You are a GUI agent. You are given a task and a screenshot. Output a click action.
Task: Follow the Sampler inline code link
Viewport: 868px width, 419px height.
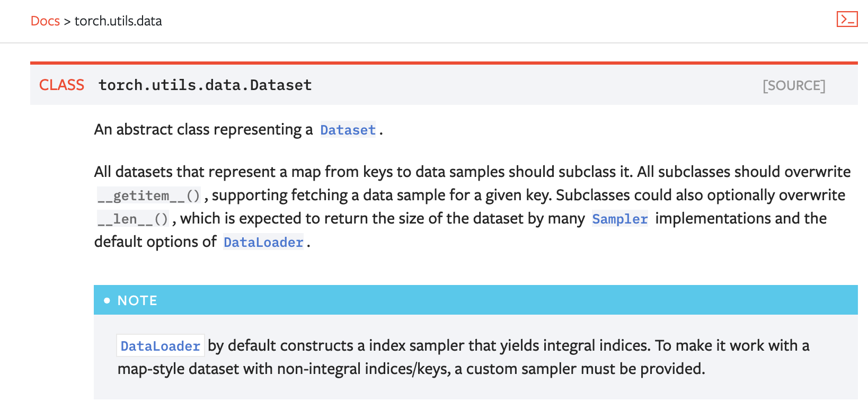point(619,219)
